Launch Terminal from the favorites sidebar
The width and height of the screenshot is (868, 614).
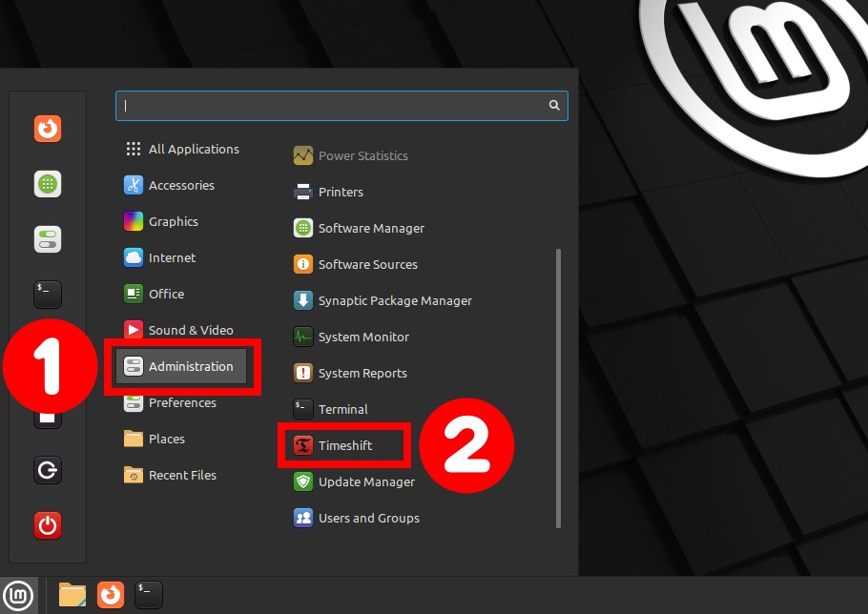point(48,295)
